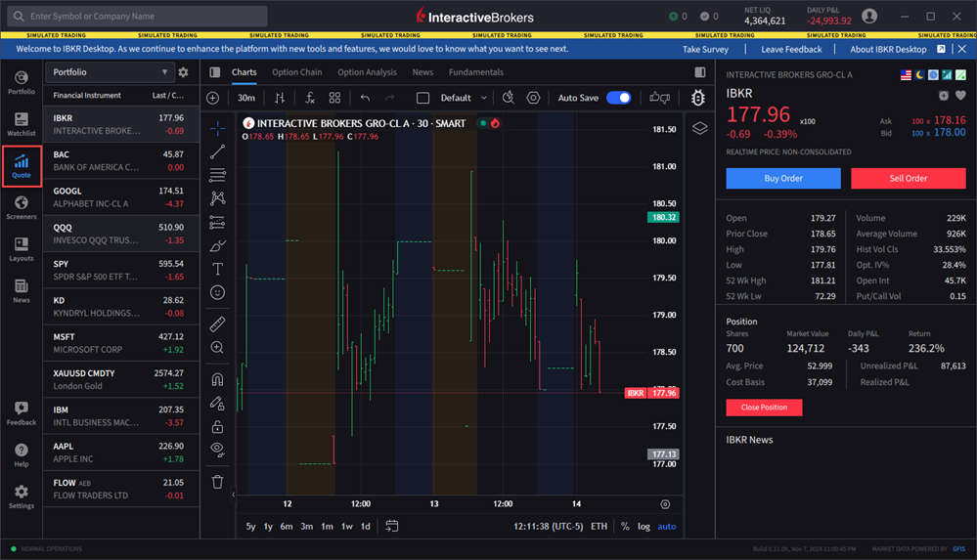Image resolution: width=977 pixels, height=560 pixels.
Task: Click the About IBKR Desktop link
Action: [x=889, y=49]
